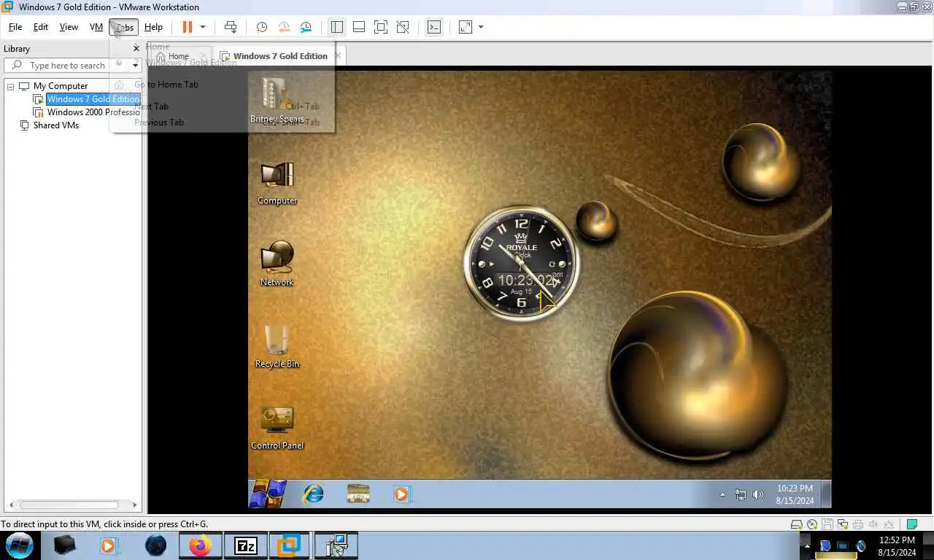Open Britney Spears folder on guest desktop

click(x=277, y=99)
